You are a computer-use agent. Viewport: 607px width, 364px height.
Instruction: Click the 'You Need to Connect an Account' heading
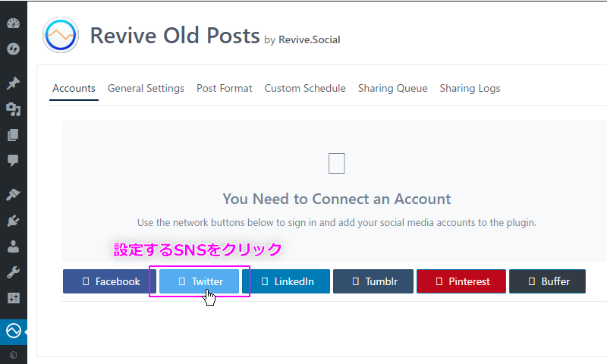pyautogui.click(x=336, y=199)
